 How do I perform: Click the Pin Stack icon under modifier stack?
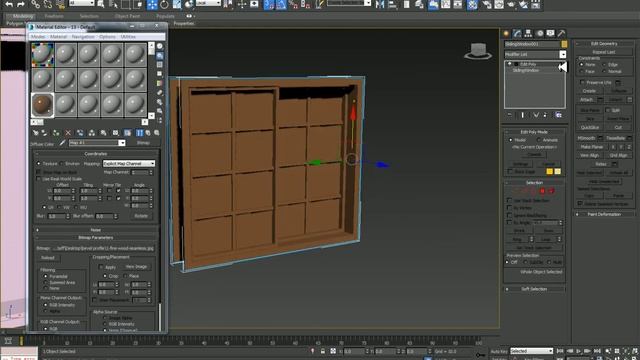[510, 116]
